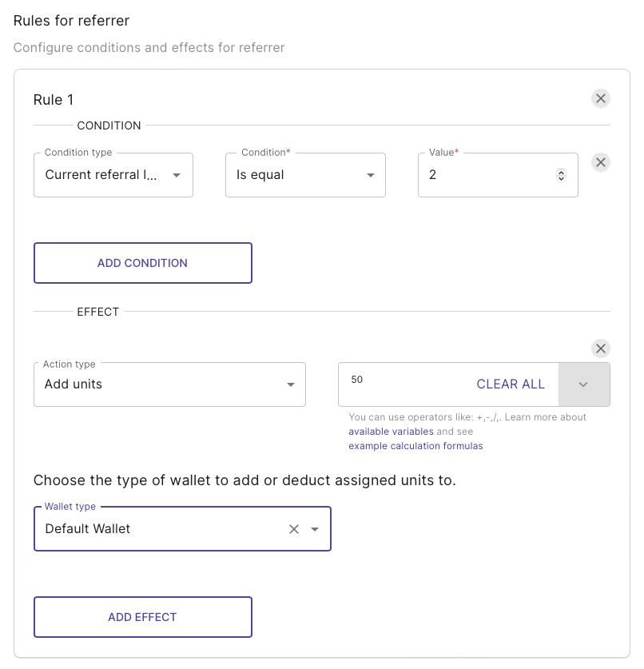Remove the Add units effect via X icon
The width and height of the screenshot is (644, 669).
601,348
